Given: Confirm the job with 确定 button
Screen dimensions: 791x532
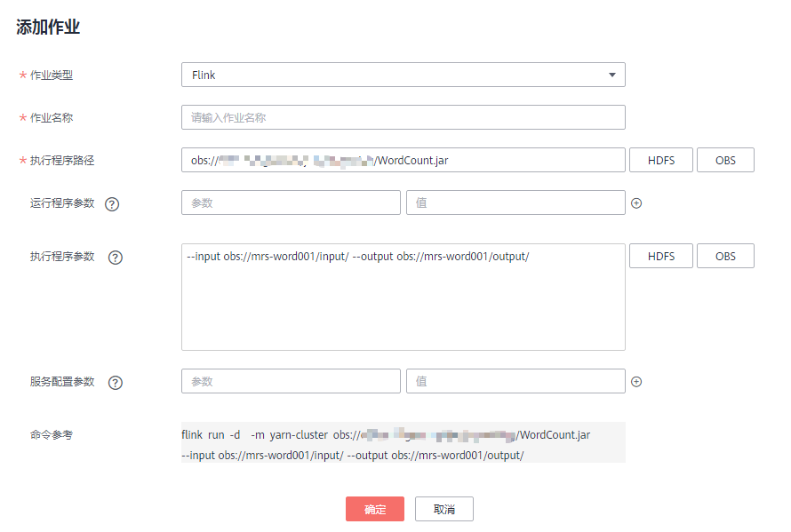Looking at the screenshot, I should coord(375,509).
